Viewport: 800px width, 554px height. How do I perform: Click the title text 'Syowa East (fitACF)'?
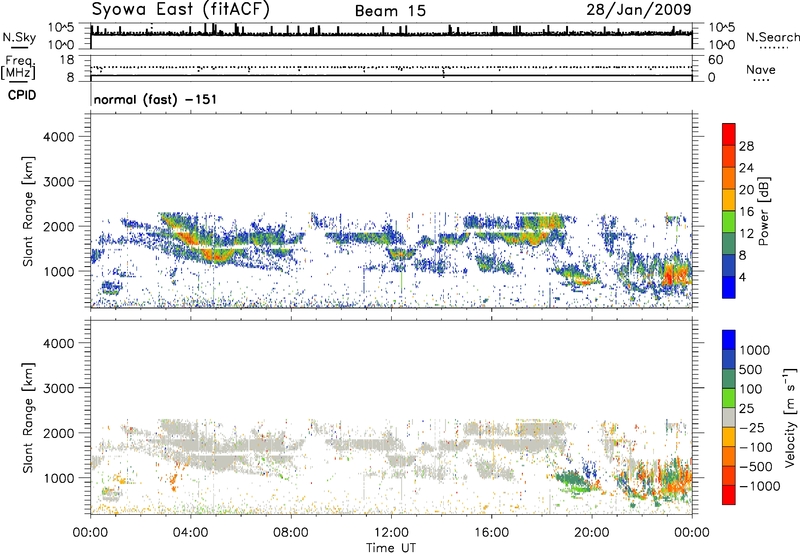pos(181,10)
